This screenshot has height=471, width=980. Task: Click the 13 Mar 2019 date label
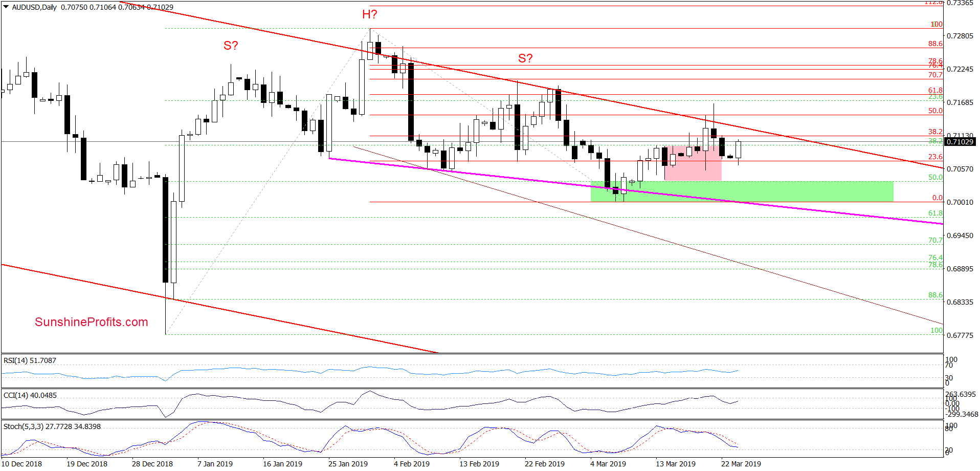click(676, 464)
